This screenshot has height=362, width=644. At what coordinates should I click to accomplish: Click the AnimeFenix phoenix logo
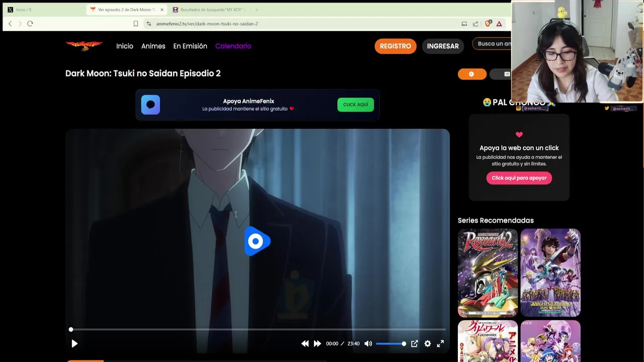pos(84,46)
